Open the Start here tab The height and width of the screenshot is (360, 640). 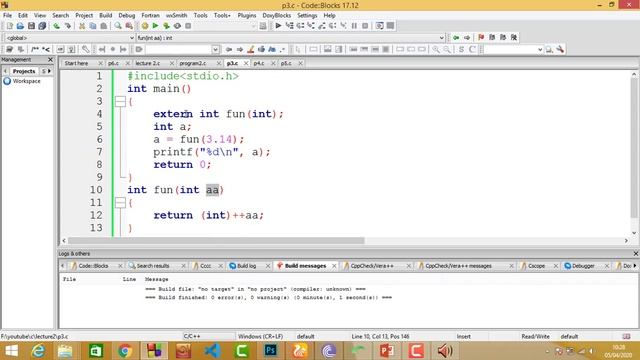coord(76,63)
